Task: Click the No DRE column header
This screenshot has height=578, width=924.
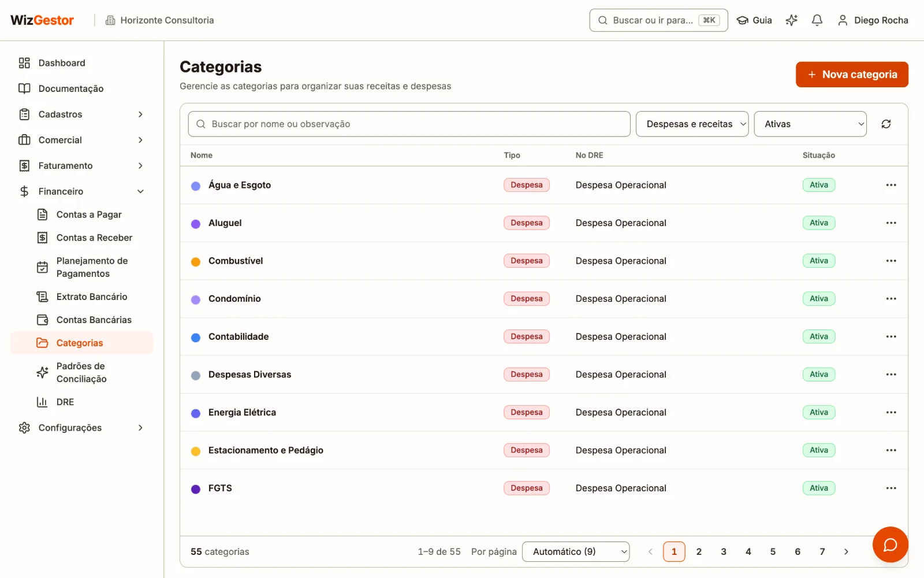Action: click(x=589, y=155)
